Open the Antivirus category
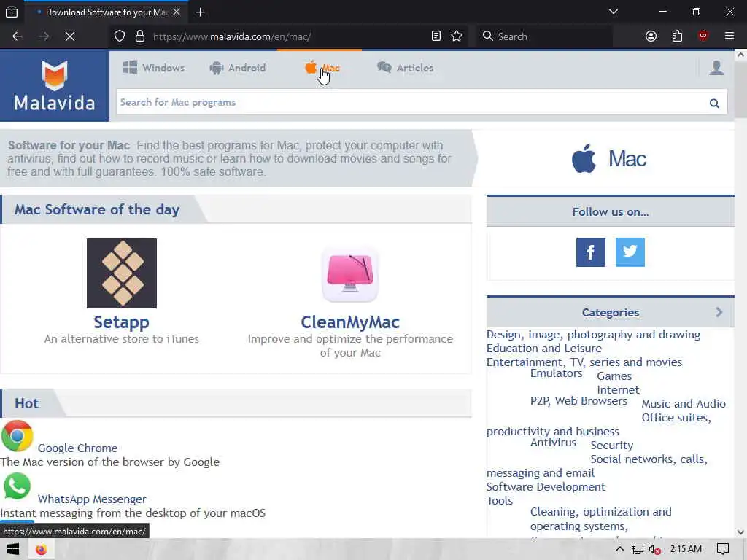The image size is (747, 560). pos(553,443)
